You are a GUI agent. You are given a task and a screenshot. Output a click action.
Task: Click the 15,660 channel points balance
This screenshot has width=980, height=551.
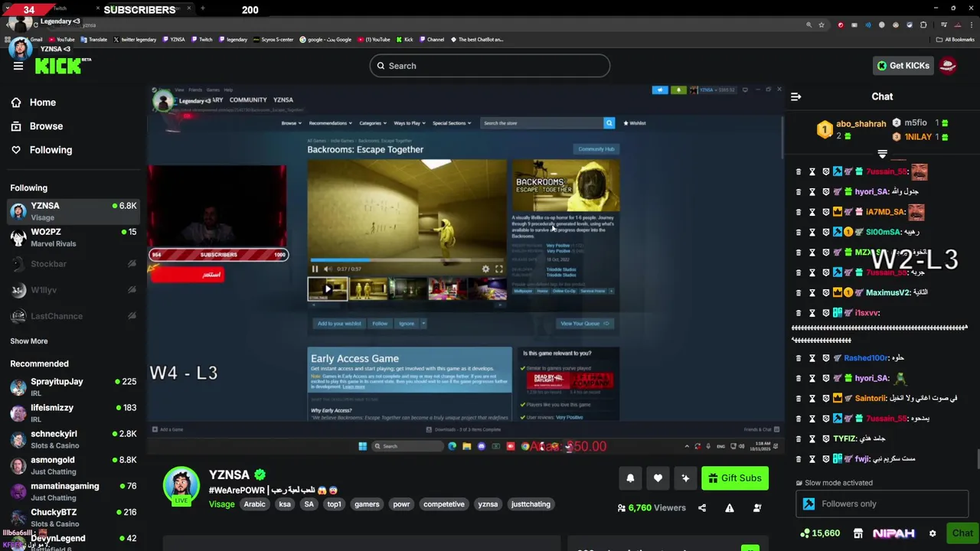click(x=820, y=533)
